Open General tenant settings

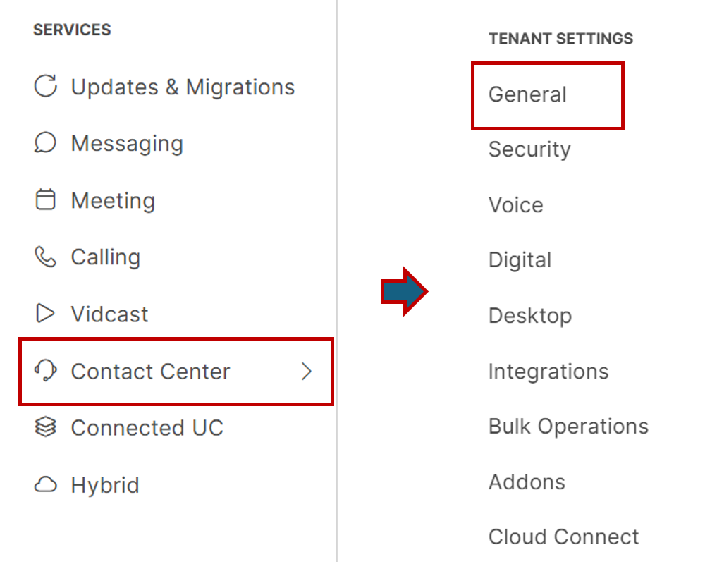pos(527,94)
